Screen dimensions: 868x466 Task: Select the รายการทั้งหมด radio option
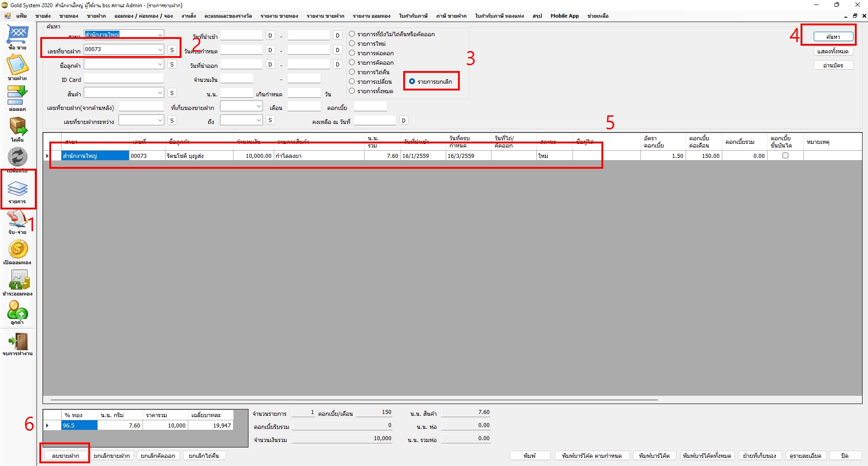point(352,91)
